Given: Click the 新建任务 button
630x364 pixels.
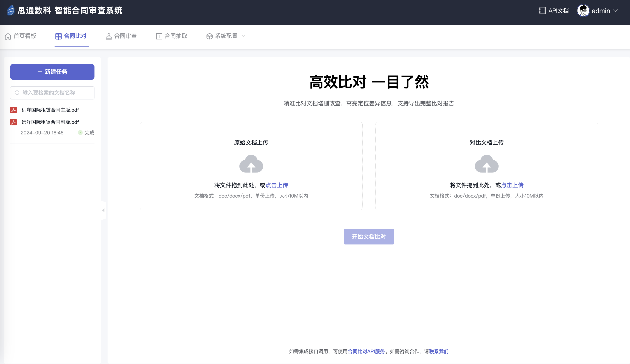Looking at the screenshot, I should [52, 72].
